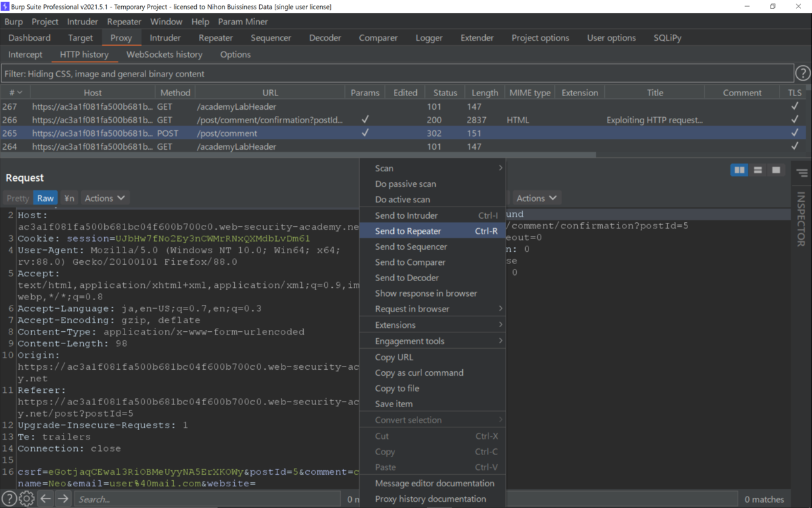Open the filter help question mark icon
Image resolution: width=812 pixels, height=508 pixels.
coord(803,73)
